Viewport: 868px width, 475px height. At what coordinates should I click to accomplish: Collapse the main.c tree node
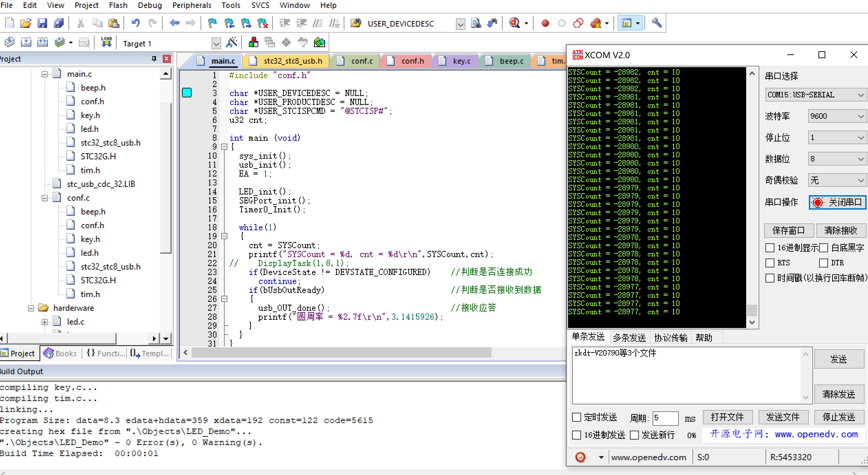45,74
